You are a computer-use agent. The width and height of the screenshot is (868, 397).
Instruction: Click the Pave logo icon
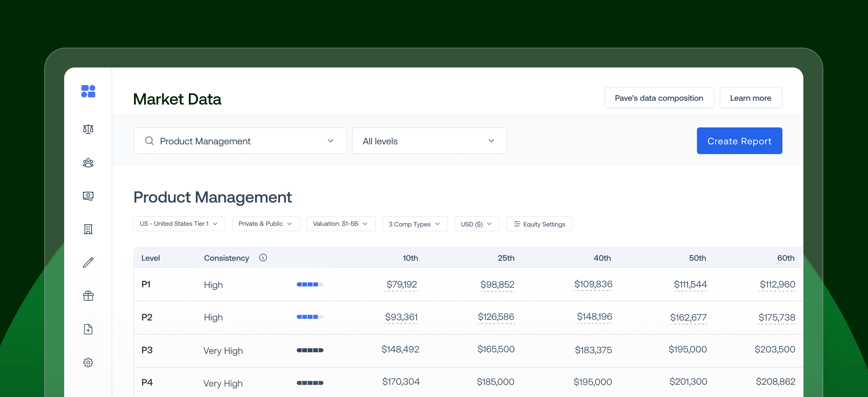pyautogui.click(x=88, y=91)
